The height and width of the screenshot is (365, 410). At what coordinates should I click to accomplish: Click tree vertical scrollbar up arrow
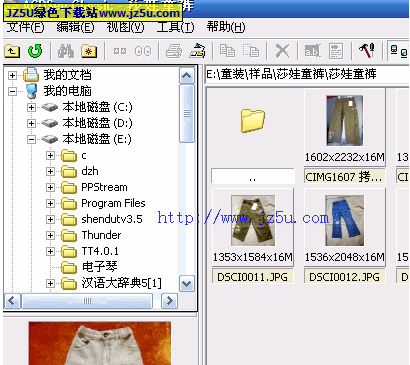(187, 76)
